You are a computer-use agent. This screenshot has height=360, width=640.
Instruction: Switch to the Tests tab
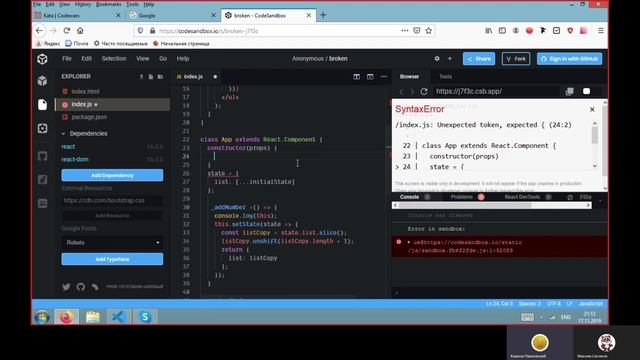tap(445, 77)
